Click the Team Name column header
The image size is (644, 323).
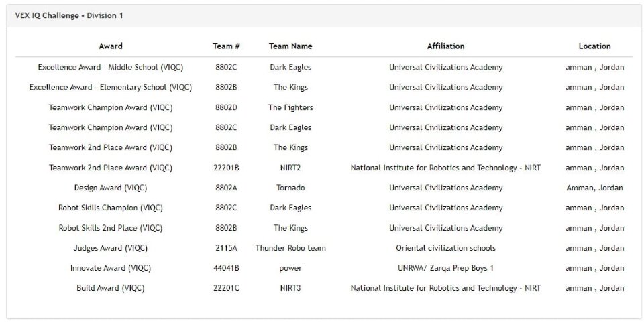click(x=290, y=46)
